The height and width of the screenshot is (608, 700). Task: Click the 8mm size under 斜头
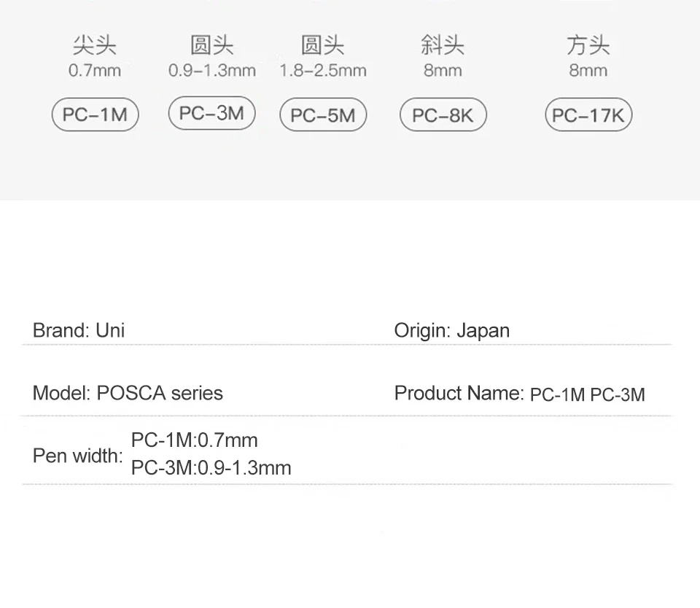(443, 71)
